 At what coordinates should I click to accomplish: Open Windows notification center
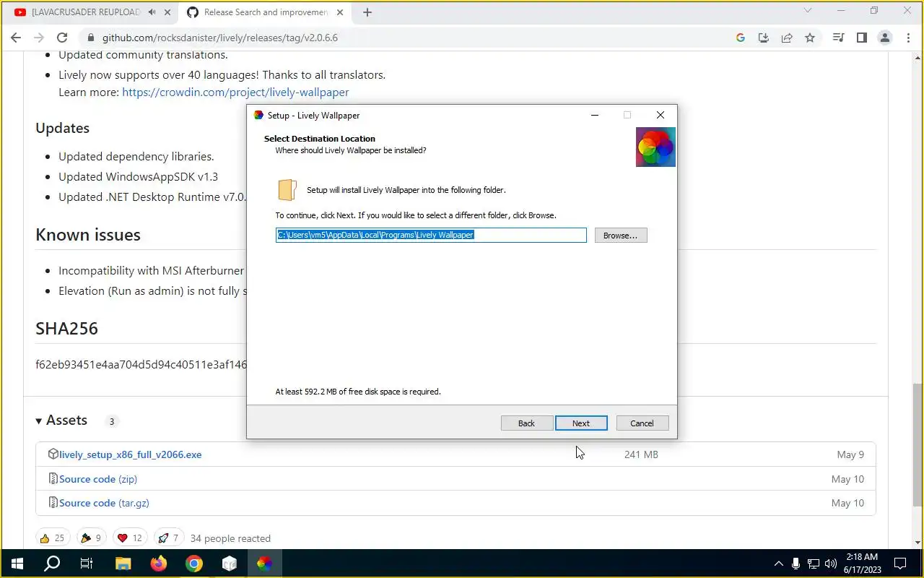(x=900, y=564)
